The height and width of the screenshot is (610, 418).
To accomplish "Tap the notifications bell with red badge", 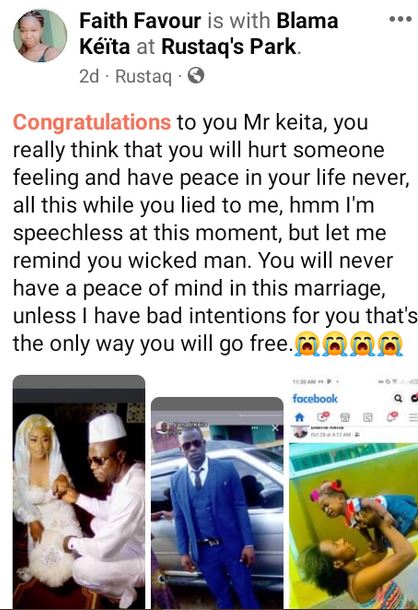I will click(x=392, y=417).
